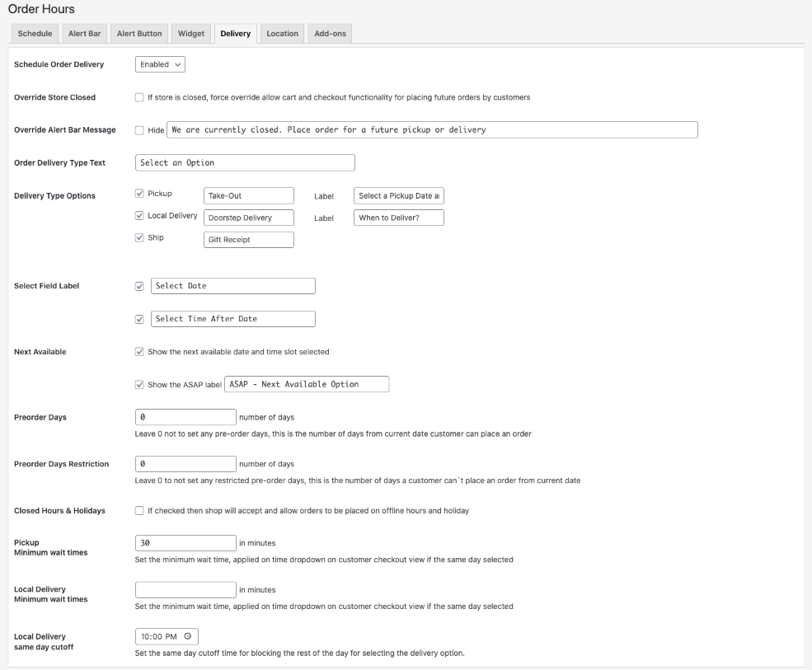Focus the Local Delivery minimum wait times field

click(185, 590)
